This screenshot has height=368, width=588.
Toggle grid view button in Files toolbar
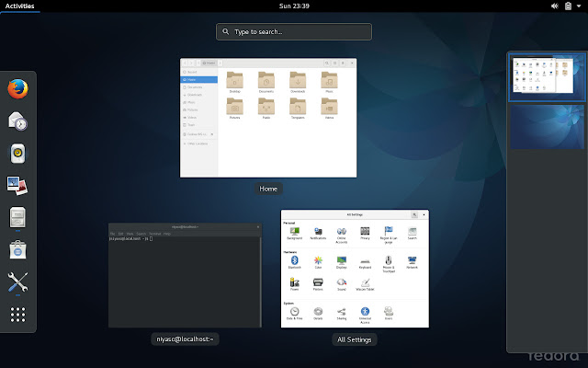(334, 63)
